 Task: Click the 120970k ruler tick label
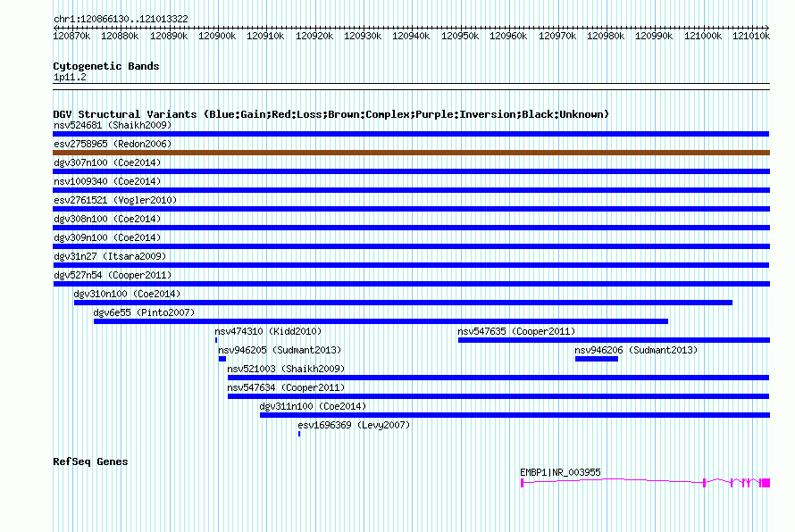557,36
